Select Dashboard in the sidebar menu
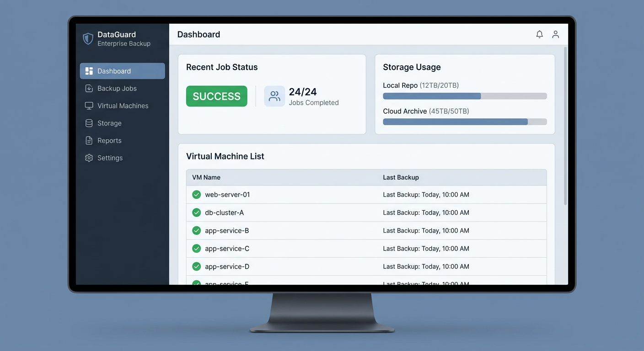Screen dimensions: 644x351 tap(123, 71)
